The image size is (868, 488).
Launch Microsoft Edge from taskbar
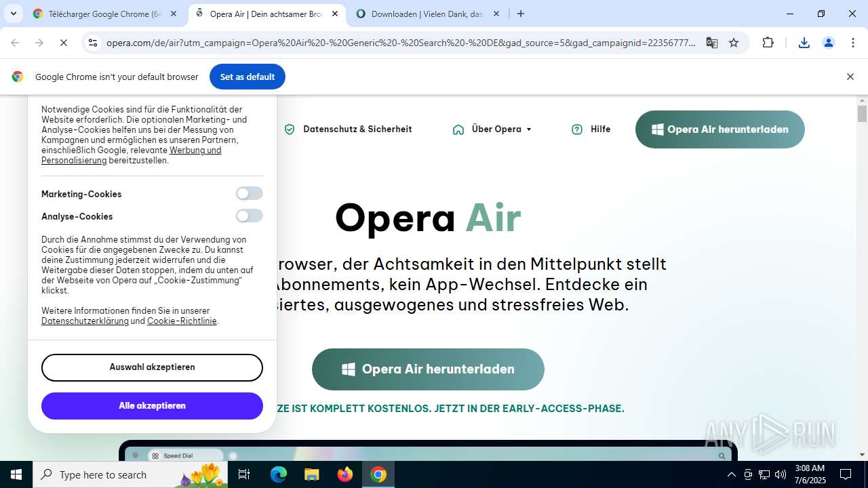tap(279, 474)
